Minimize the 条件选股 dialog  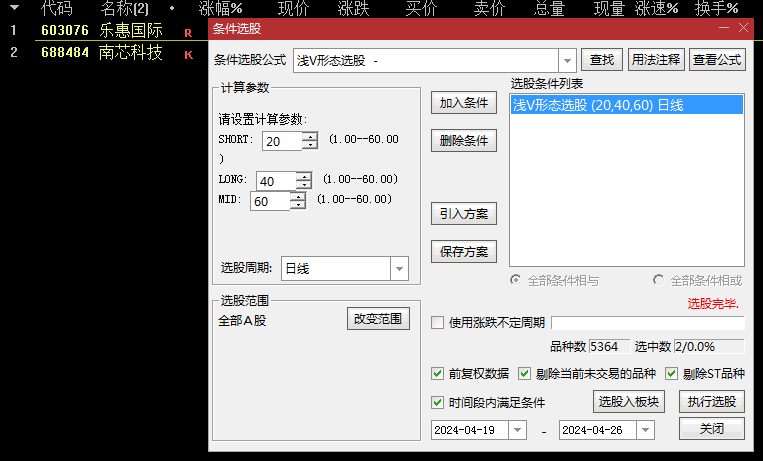(x=724, y=28)
